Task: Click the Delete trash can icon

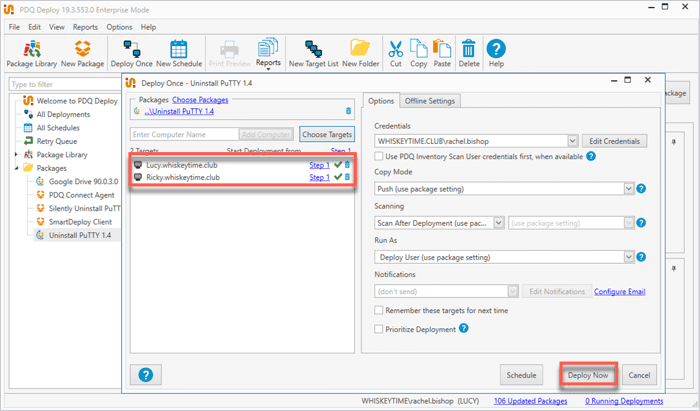Action: click(x=469, y=54)
